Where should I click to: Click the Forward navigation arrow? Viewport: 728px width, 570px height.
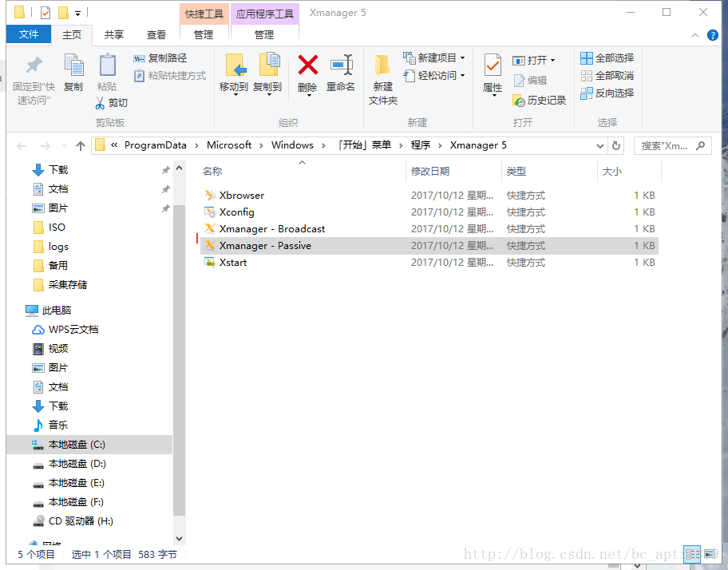[45, 146]
